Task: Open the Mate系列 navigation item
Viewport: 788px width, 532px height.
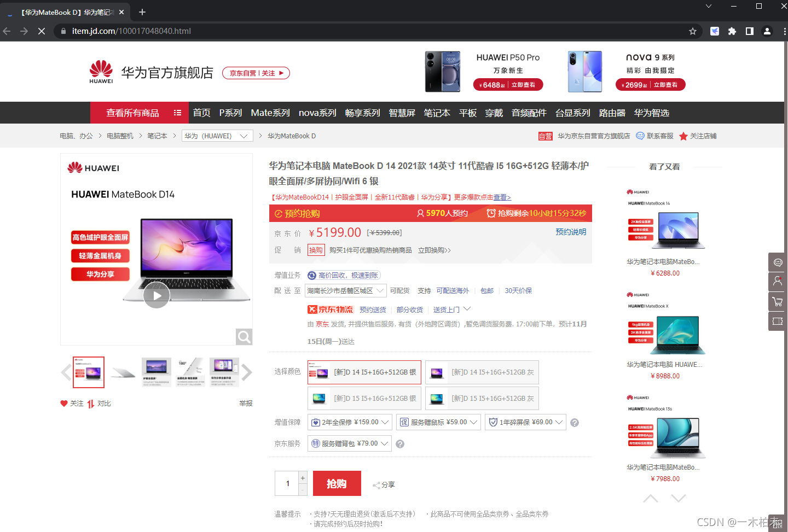Action: click(270, 113)
